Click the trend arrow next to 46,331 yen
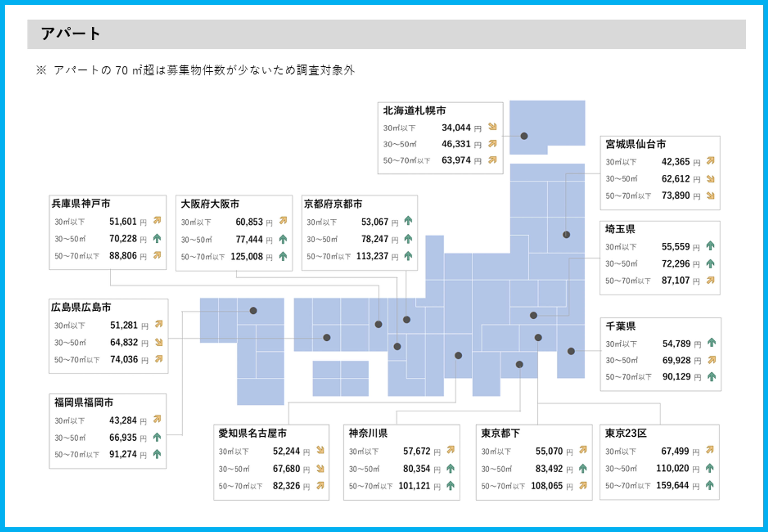This screenshot has height=532, width=768. (492, 143)
